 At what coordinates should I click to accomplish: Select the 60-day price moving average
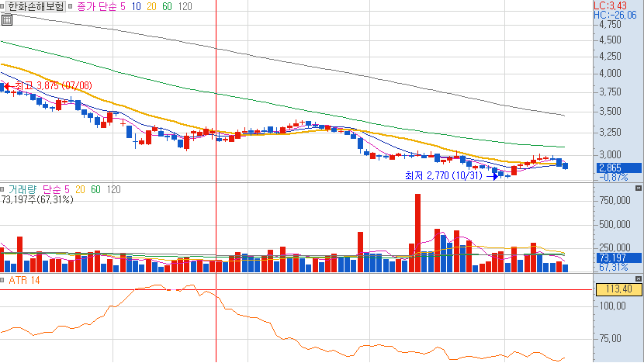click(x=167, y=6)
